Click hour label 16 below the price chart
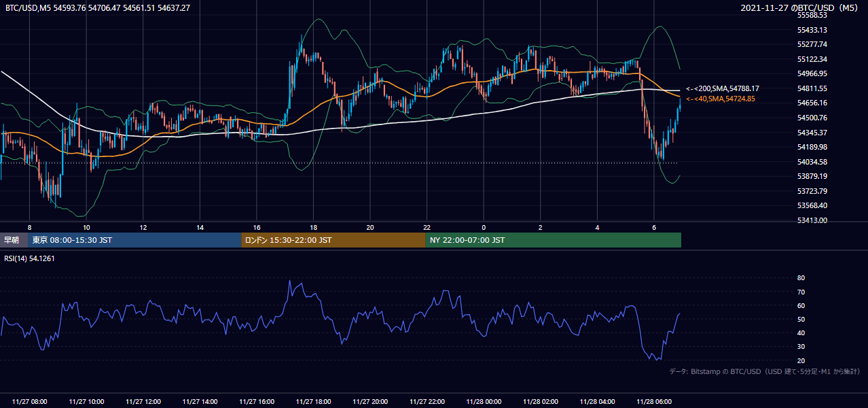Viewport: 868px width, 408px height. click(x=257, y=227)
